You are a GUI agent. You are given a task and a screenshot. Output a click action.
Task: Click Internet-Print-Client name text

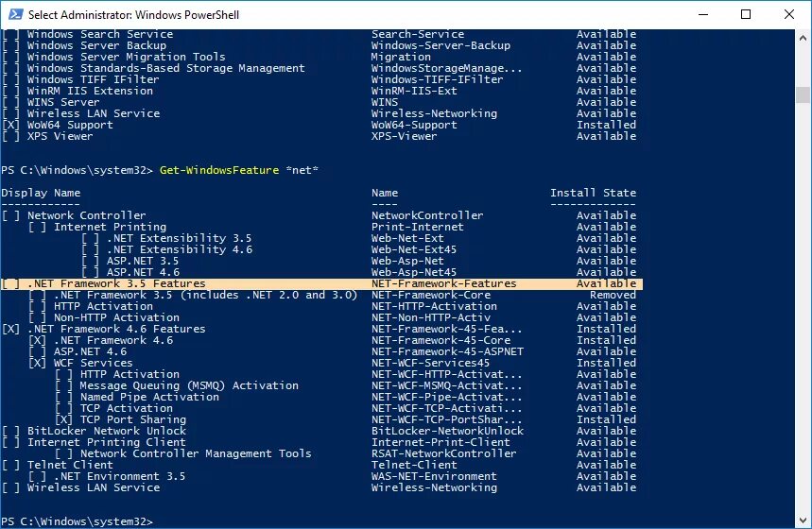pos(441,442)
